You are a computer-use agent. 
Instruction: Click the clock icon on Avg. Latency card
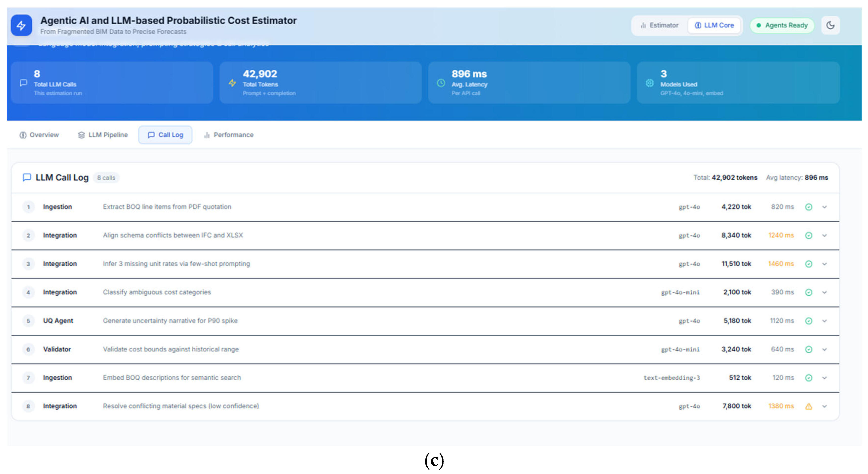(x=441, y=83)
